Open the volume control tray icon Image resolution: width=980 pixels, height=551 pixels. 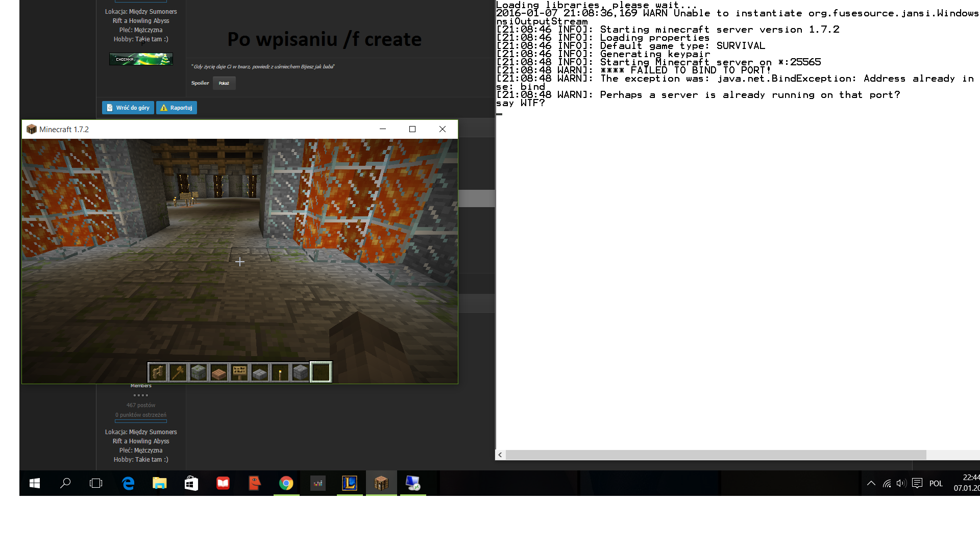click(x=901, y=483)
